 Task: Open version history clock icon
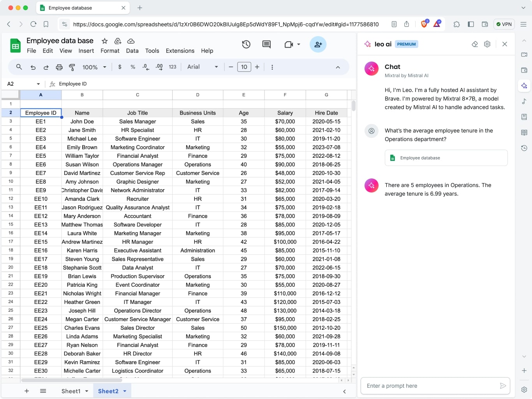246,44
